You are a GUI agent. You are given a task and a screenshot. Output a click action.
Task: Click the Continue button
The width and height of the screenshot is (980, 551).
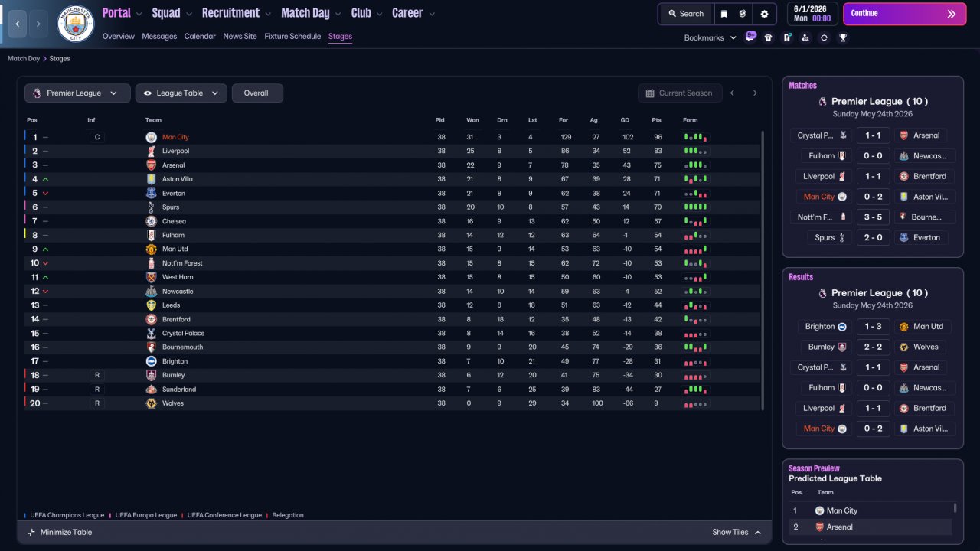[x=904, y=14]
